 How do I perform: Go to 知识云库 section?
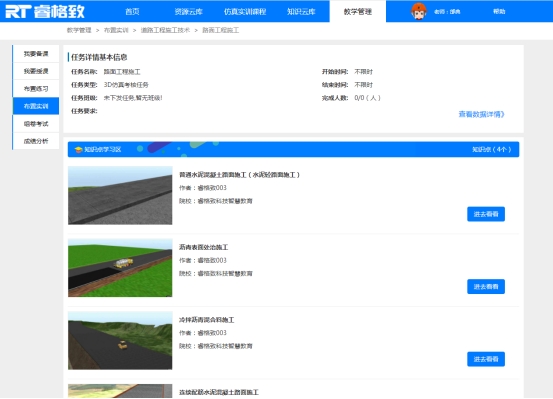coord(301,12)
